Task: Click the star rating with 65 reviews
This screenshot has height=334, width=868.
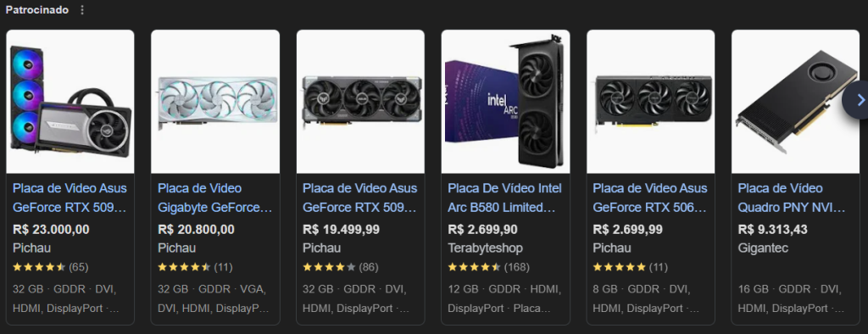Action: click(x=50, y=267)
